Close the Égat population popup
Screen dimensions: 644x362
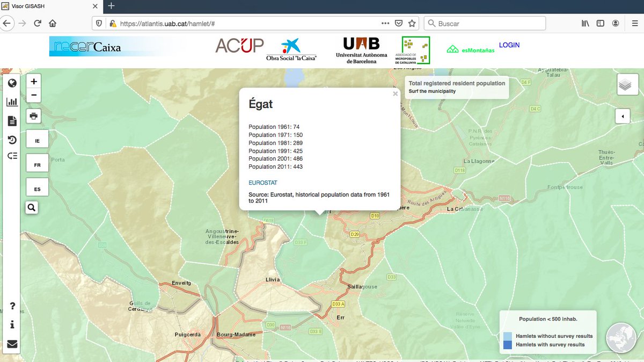[x=396, y=93]
